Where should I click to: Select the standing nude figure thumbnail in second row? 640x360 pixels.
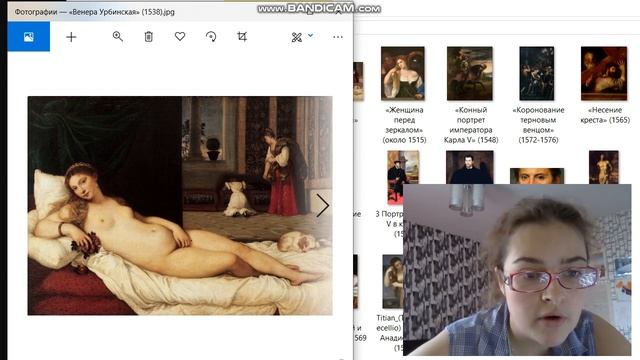coord(604,167)
